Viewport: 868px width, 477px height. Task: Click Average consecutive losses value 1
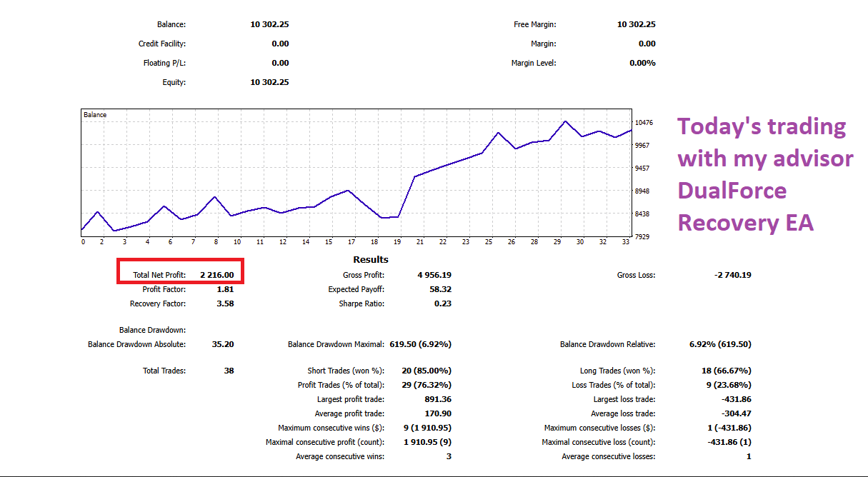point(749,456)
